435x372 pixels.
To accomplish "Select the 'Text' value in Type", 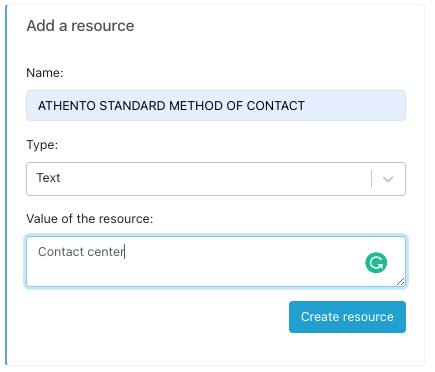I will (48, 178).
